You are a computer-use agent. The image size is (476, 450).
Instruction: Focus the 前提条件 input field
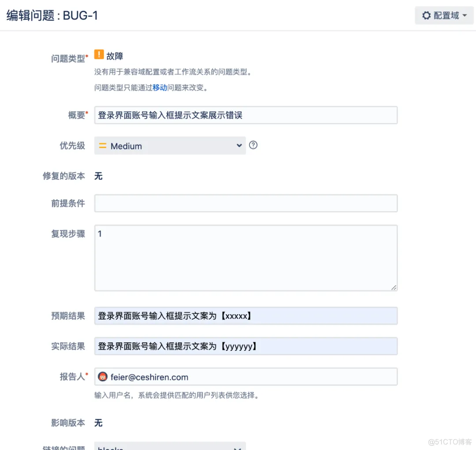click(246, 203)
